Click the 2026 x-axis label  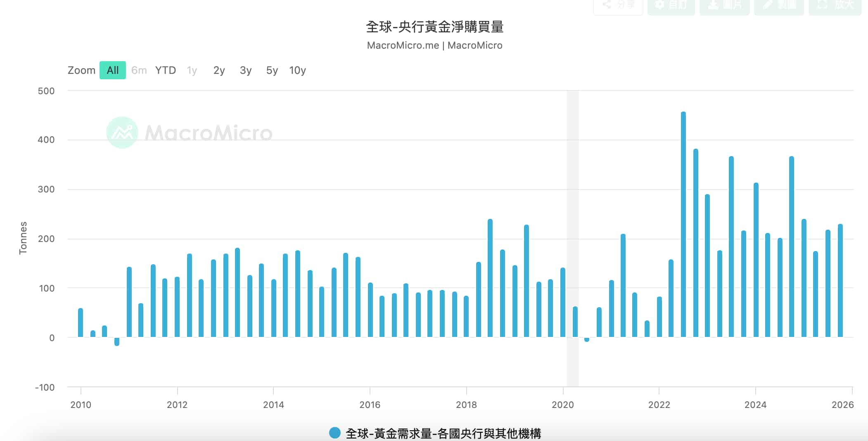[x=842, y=405]
